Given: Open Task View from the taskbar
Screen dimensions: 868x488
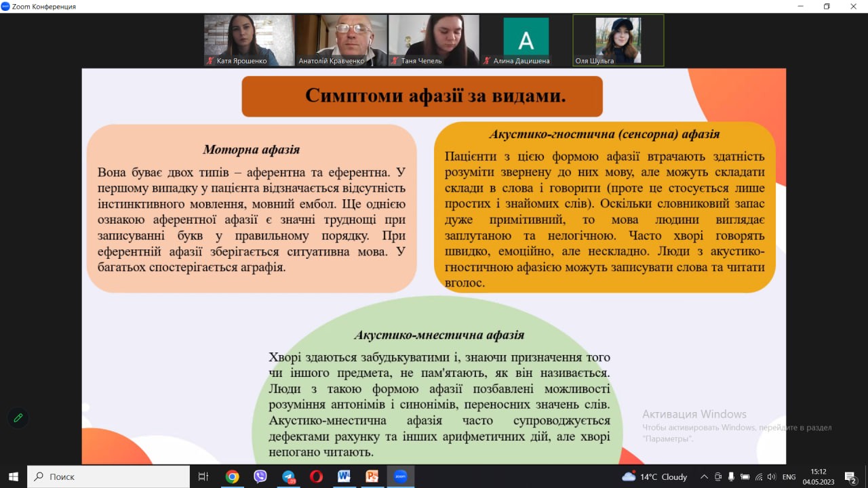Looking at the screenshot, I should [203, 476].
